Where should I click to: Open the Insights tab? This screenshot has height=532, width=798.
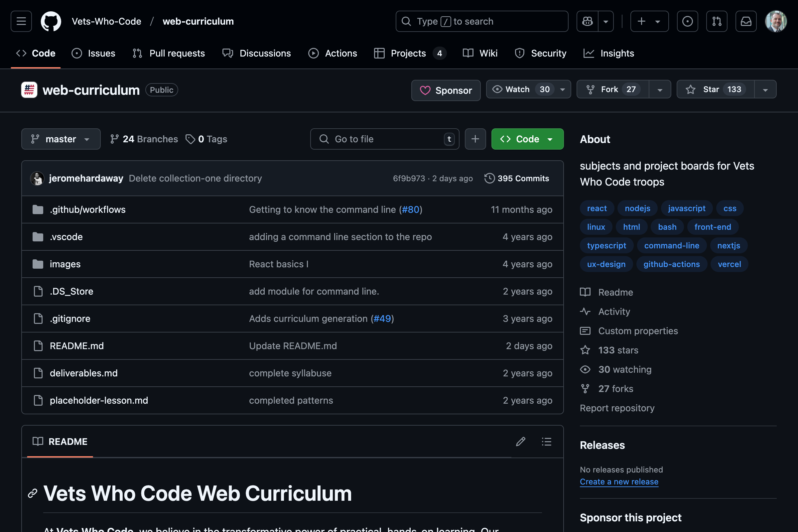[608, 53]
